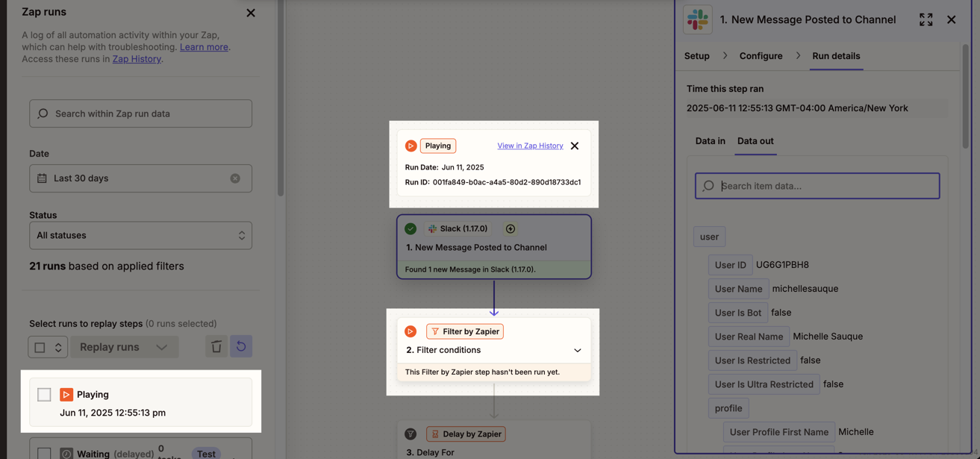Click magnifier icon in Search item data
This screenshot has height=459, width=980.
point(708,186)
